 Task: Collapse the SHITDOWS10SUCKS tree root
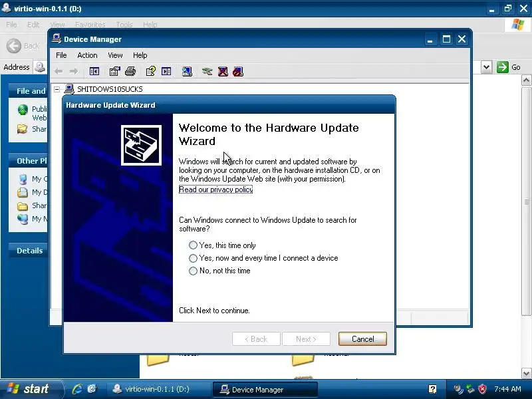pyautogui.click(x=57, y=89)
